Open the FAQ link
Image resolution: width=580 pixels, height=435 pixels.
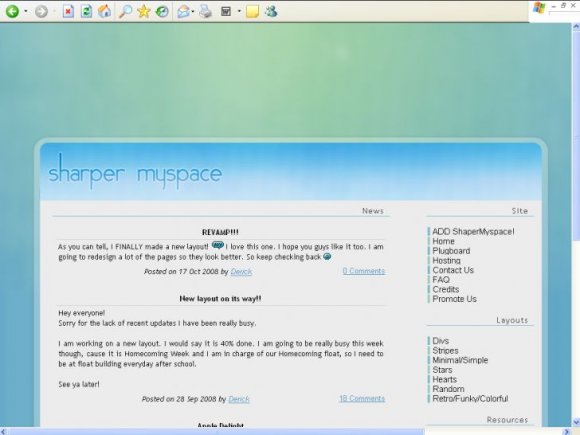(441, 280)
